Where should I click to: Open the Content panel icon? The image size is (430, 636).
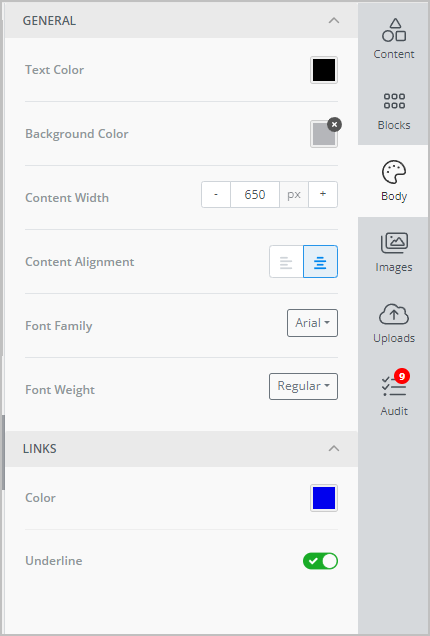(393, 30)
